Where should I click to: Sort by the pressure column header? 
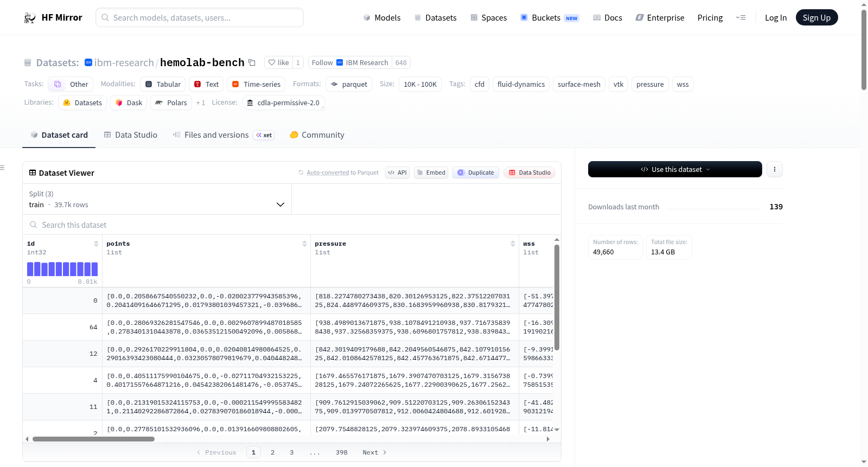[513, 244]
